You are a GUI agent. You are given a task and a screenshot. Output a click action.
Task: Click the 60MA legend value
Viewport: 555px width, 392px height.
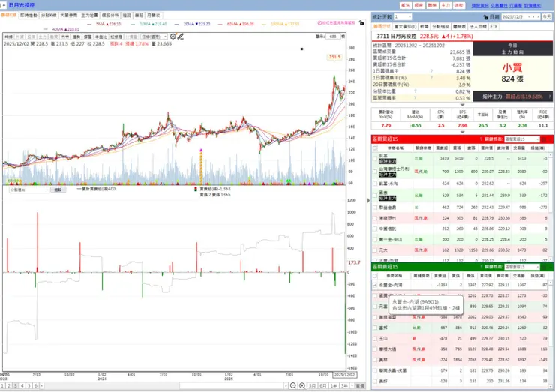(x=241, y=24)
